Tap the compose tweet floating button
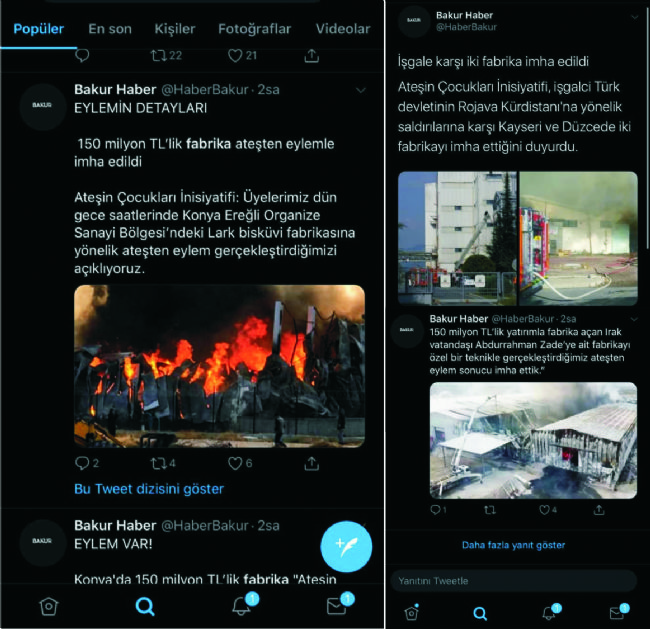Viewport: 650px width, 629px height. tap(346, 546)
